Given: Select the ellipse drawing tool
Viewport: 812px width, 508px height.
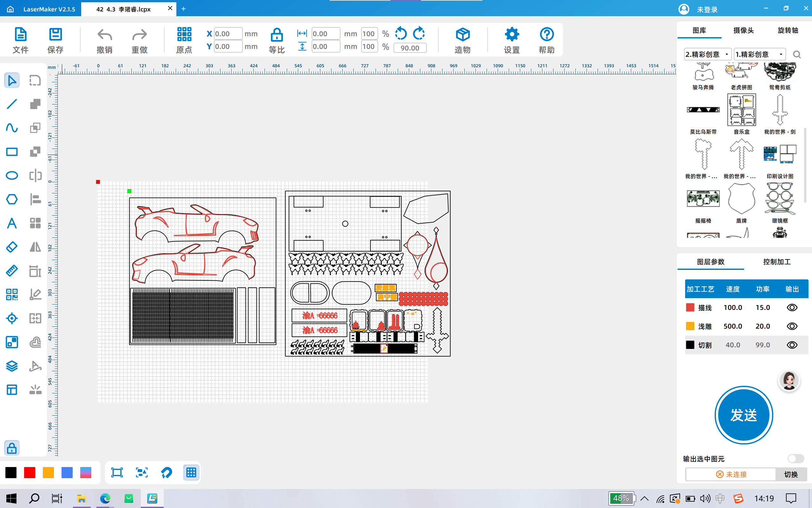Looking at the screenshot, I should pos(12,176).
